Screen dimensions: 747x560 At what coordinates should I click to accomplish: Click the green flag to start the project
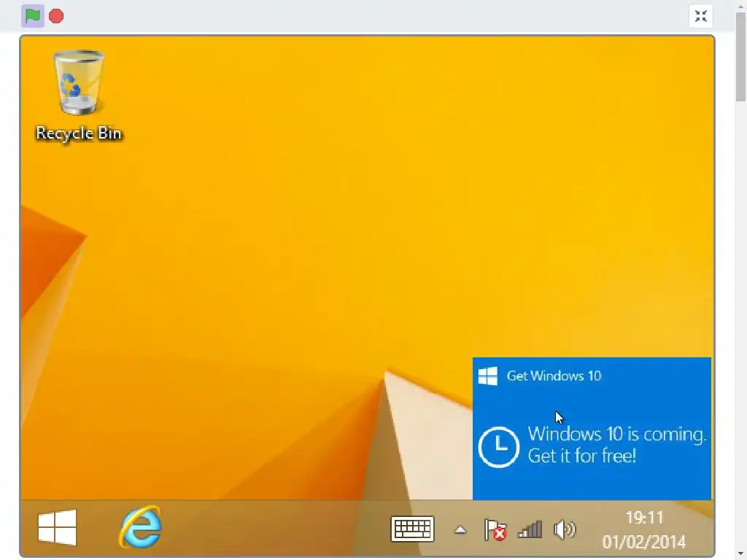click(x=32, y=16)
